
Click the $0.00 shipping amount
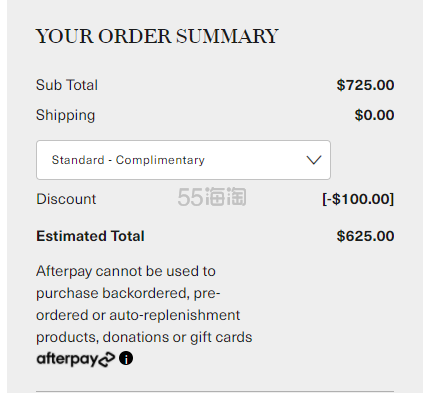(374, 115)
